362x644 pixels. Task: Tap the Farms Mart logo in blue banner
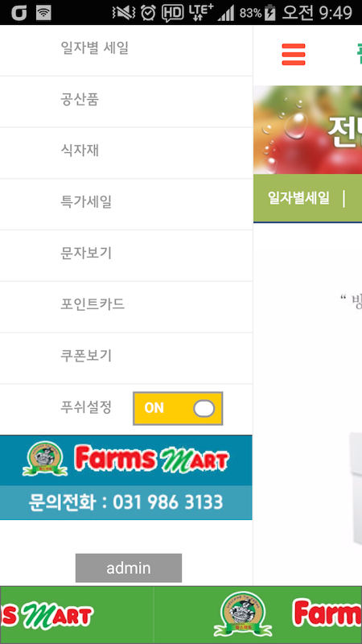(x=126, y=460)
